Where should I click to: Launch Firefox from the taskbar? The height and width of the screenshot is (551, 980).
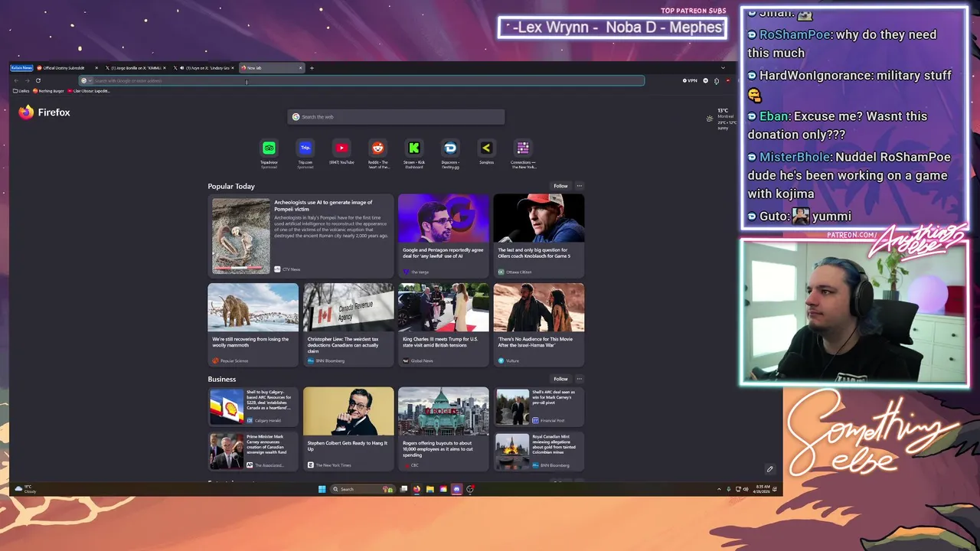point(416,489)
